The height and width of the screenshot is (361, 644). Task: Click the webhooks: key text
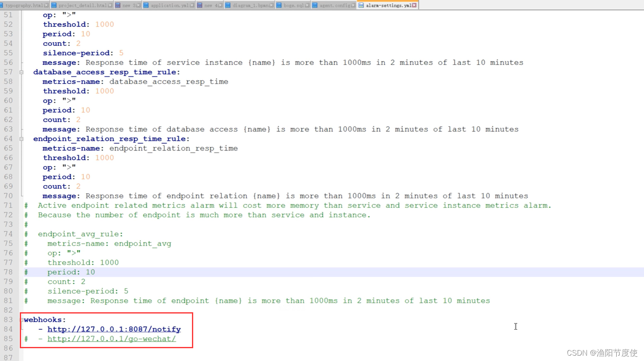45,320
